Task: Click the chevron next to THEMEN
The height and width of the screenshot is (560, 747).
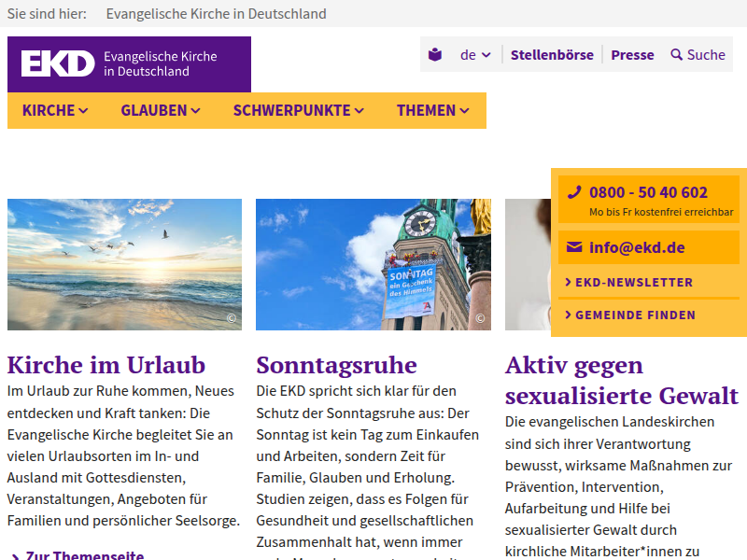Action: pyautogui.click(x=464, y=111)
